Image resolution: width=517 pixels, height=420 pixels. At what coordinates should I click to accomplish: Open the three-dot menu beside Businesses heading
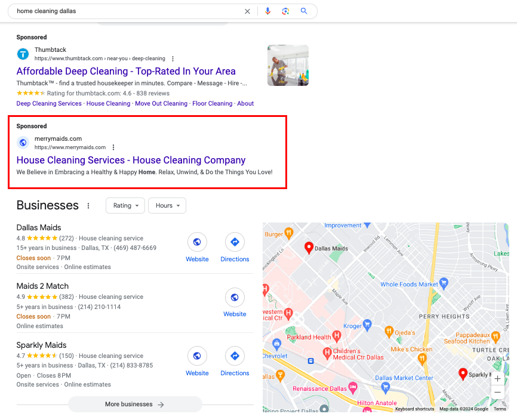point(88,205)
